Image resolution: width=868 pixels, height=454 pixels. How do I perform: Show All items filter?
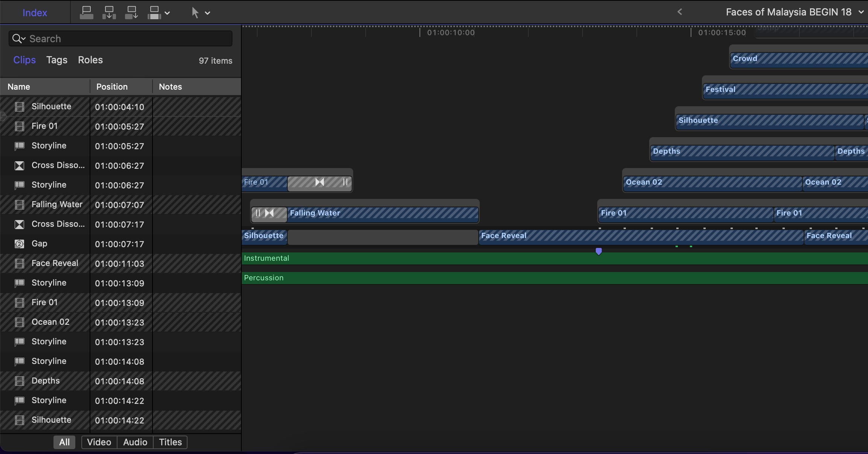click(x=64, y=442)
